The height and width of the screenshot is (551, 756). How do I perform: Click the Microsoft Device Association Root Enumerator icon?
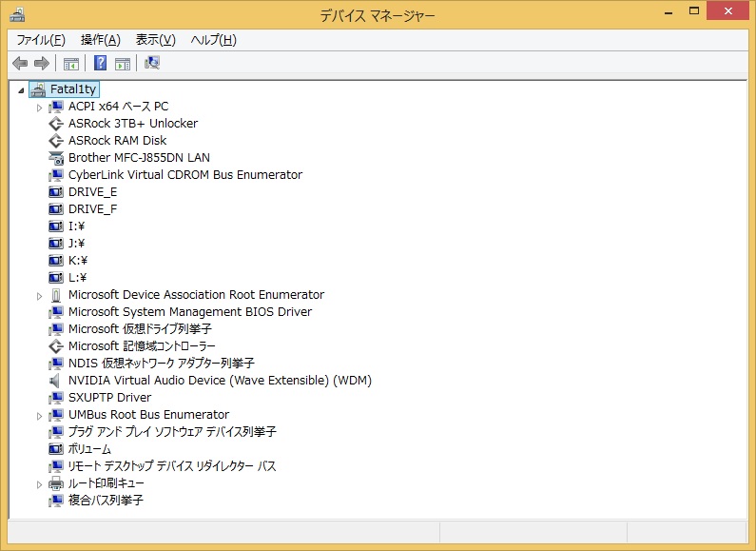tap(56, 295)
